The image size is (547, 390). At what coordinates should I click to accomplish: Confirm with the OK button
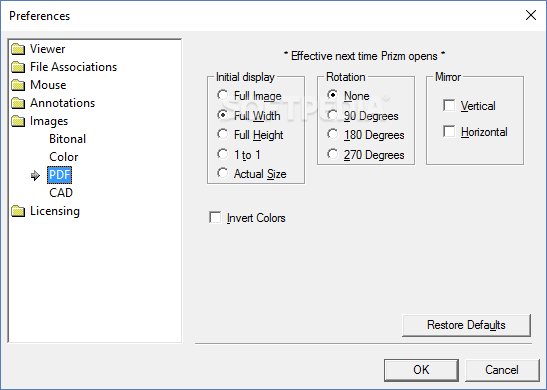tap(421, 370)
